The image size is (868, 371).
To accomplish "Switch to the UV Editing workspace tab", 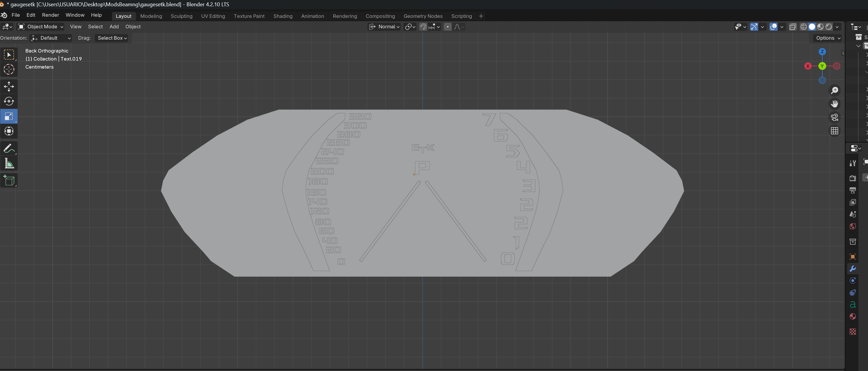I will [x=213, y=16].
